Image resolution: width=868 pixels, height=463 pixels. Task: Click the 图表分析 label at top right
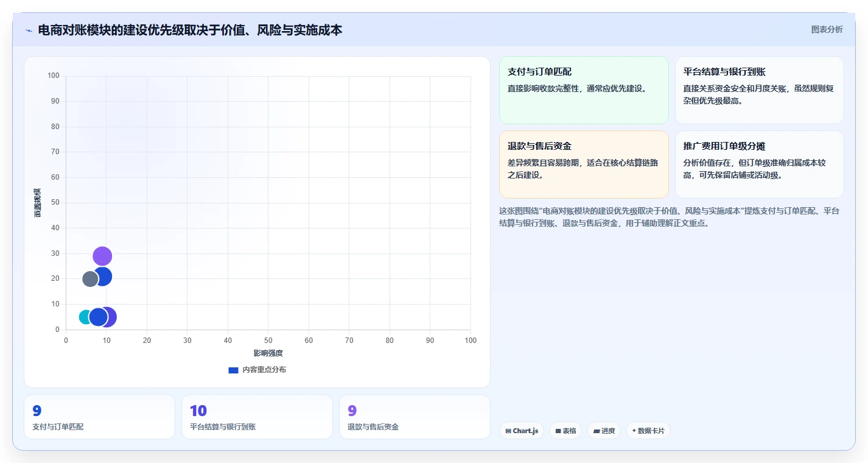827,29
